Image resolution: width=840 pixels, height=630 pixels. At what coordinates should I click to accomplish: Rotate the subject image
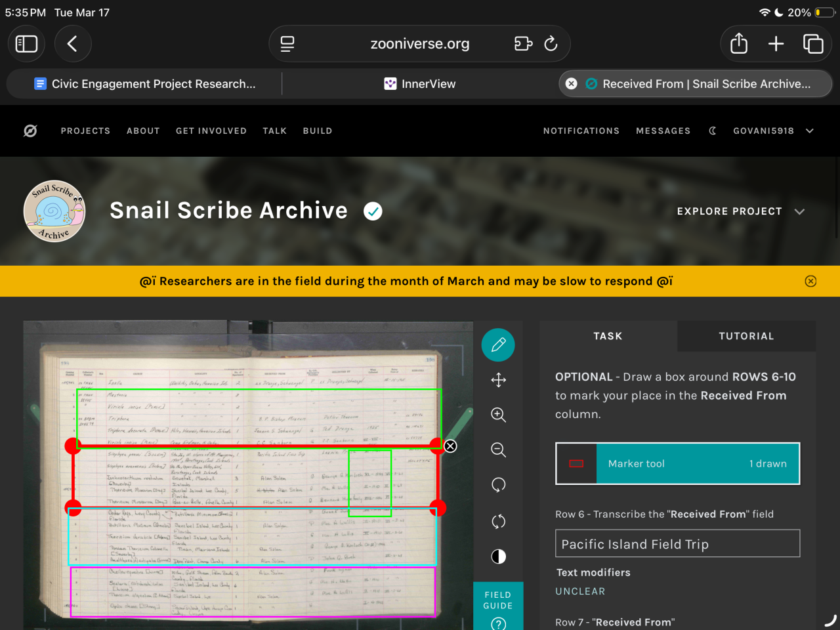pyautogui.click(x=498, y=485)
